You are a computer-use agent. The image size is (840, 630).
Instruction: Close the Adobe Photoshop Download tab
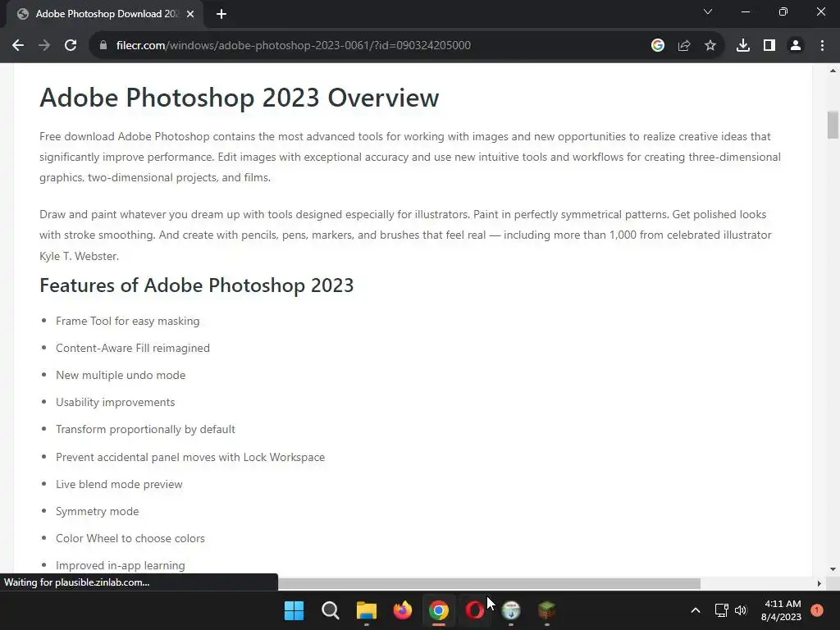pyautogui.click(x=190, y=15)
